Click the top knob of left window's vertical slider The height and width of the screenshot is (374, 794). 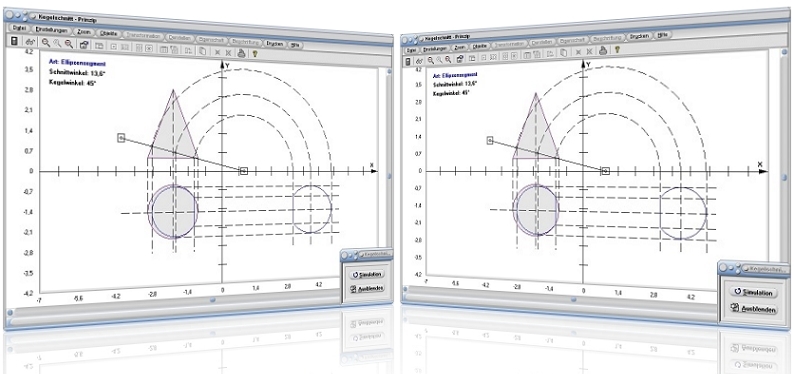(x=388, y=72)
